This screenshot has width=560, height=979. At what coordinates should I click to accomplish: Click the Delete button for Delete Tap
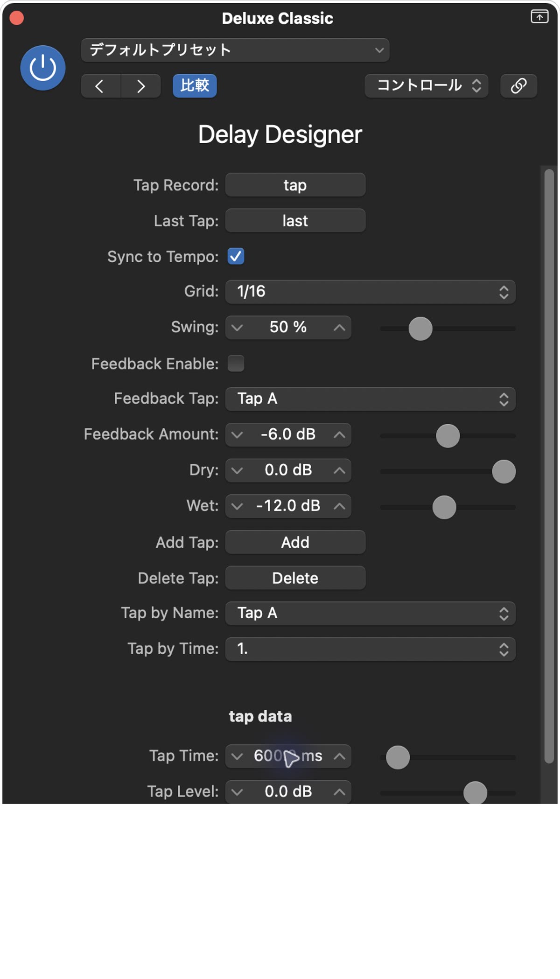(x=295, y=578)
